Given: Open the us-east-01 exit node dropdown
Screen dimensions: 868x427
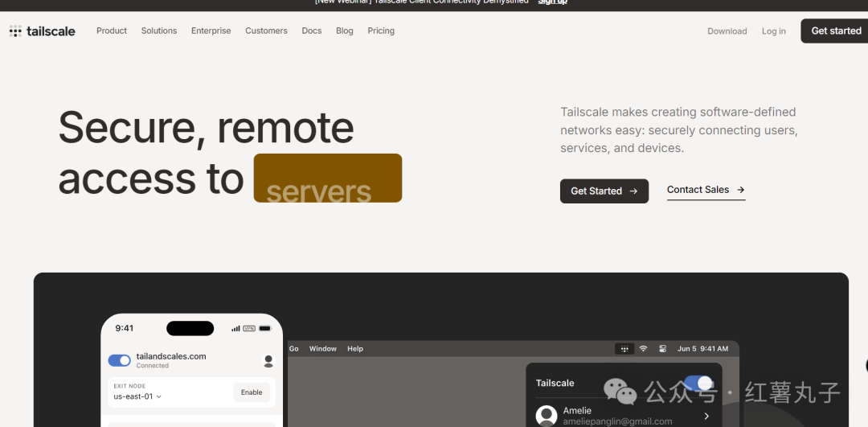Looking at the screenshot, I should [137, 396].
